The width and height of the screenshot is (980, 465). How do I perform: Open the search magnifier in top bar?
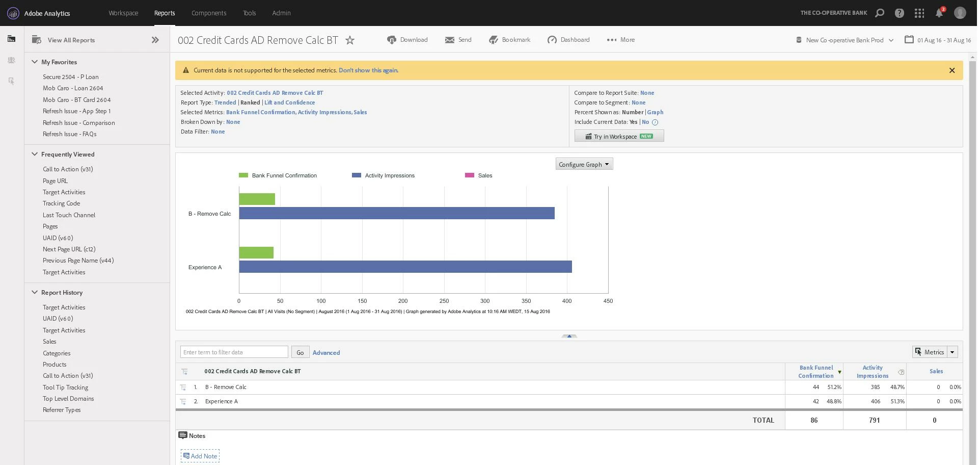[880, 13]
